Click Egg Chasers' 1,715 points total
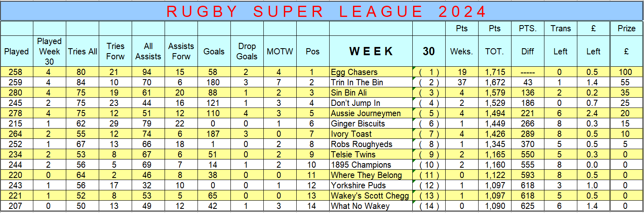Image resolution: width=644 pixels, height=213 pixels. [x=495, y=72]
